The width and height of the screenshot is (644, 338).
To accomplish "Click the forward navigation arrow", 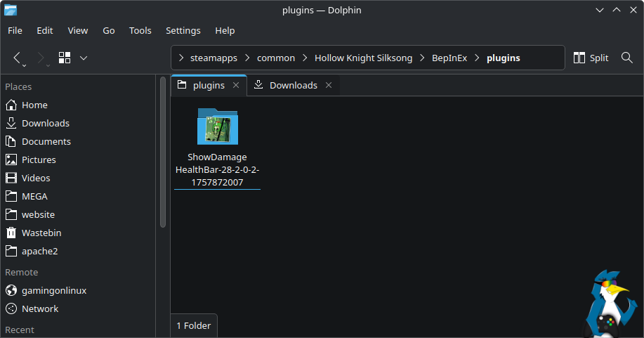I will (41, 58).
